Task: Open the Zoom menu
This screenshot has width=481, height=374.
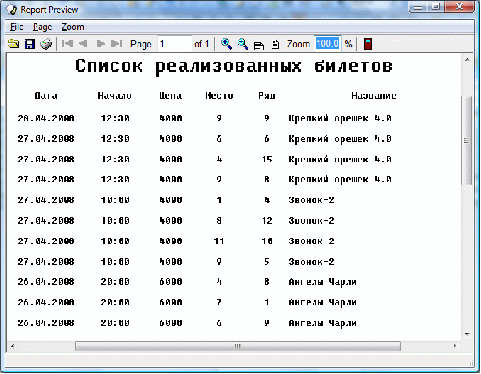Action: click(73, 27)
